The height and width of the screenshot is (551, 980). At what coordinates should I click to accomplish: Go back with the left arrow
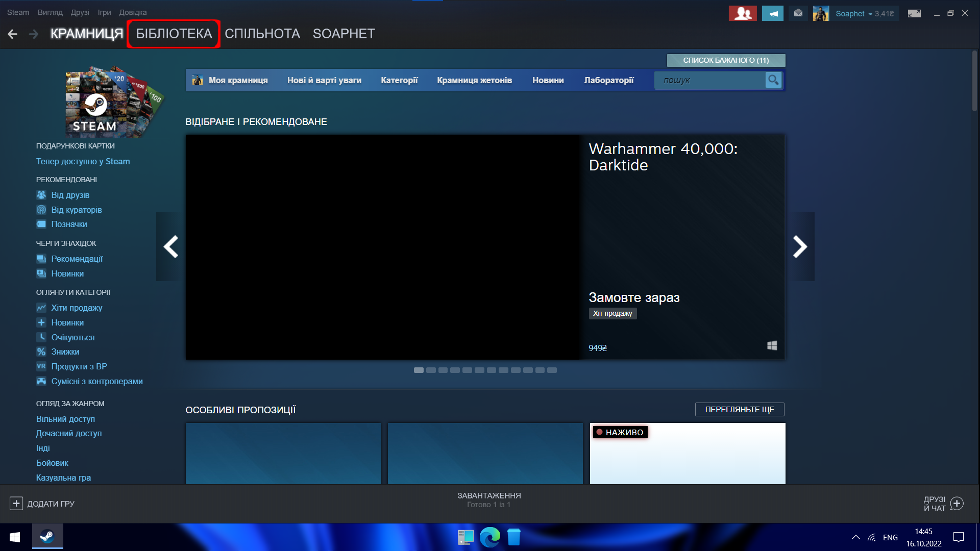click(x=13, y=34)
